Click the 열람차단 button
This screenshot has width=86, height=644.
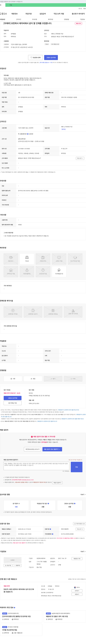click(x=17, y=566)
